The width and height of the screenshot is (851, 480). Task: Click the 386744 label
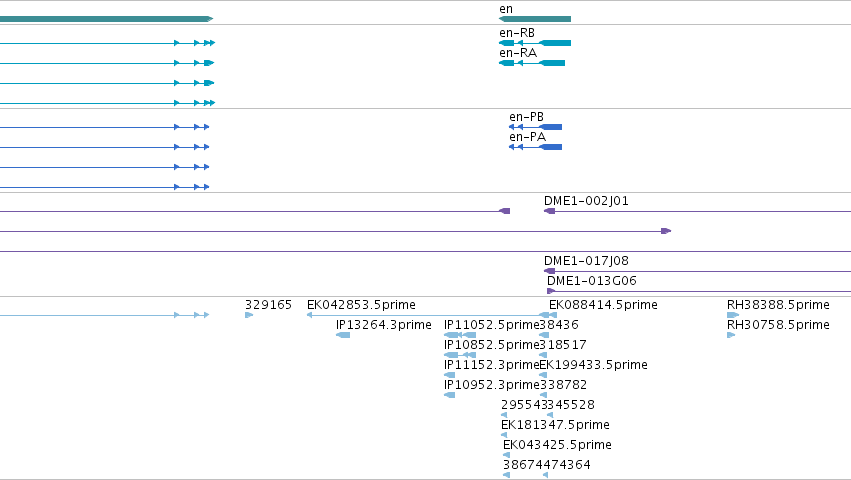524,465
